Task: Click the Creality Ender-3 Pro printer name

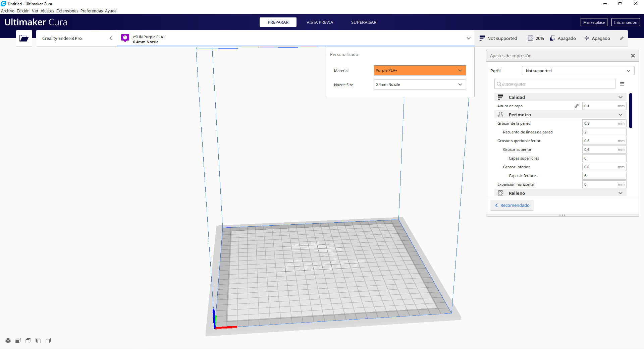Action: pos(62,38)
